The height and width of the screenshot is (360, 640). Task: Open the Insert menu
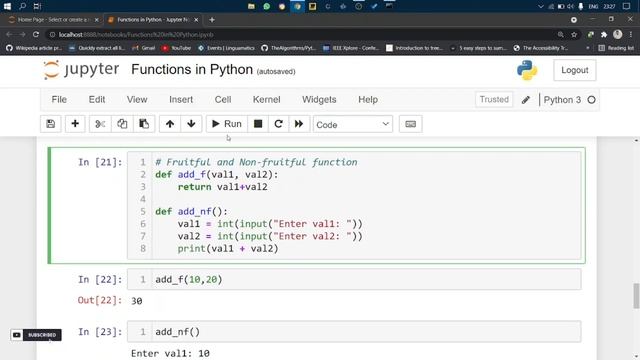[181, 100]
